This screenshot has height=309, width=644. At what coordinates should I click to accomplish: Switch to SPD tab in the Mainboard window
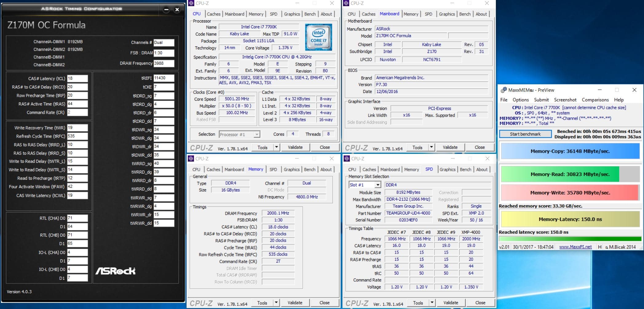pyautogui.click(x=429, y=14)
